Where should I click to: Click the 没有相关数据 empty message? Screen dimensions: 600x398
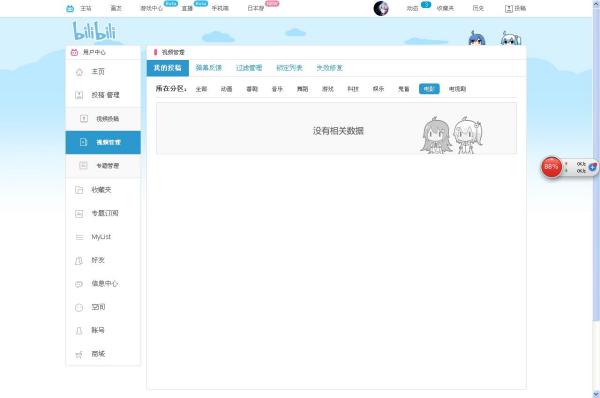(338, 131)
